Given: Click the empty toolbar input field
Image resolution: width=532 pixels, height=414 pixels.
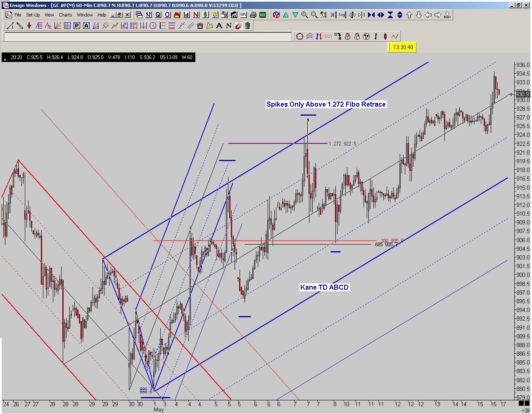Looking at the screenshot, I should click(147, 36).
